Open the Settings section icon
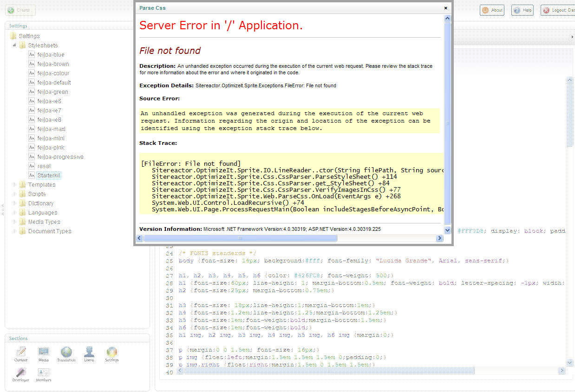This screenshot has width=575, height=392. click(x=112, y=353)
